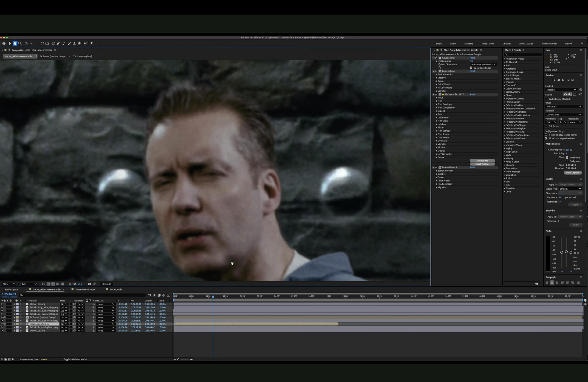Uncheck Repeat Edge Pixels
Viewport: 588px width, 382px height.
[x=471, y=68]
